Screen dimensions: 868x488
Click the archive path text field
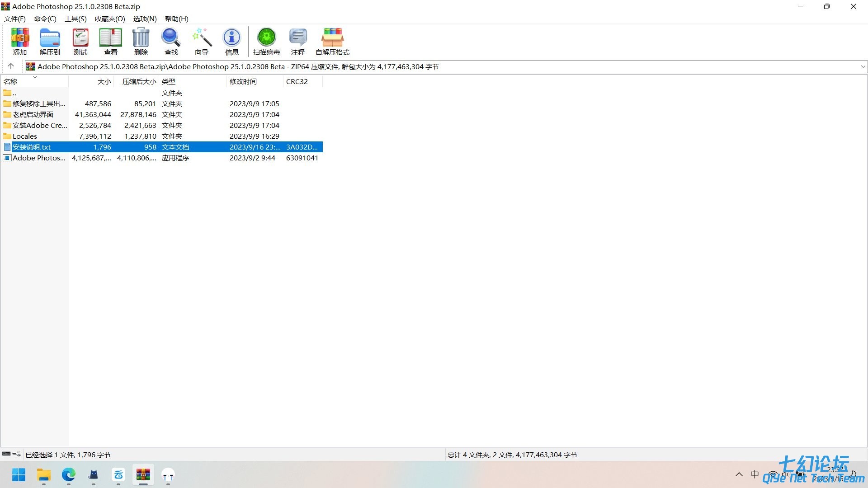446,66
